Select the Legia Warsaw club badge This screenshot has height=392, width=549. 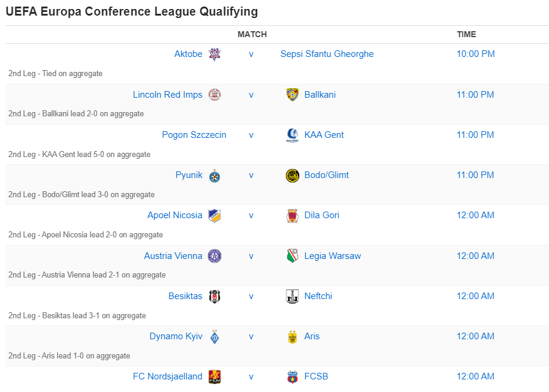coord(292,255)
